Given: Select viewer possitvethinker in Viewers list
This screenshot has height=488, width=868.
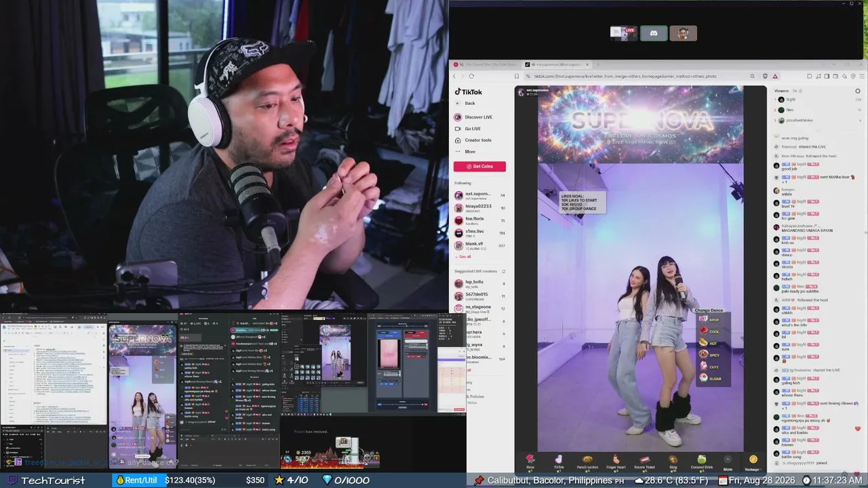Looking at the screenshot, I should [x=800, y=120].
